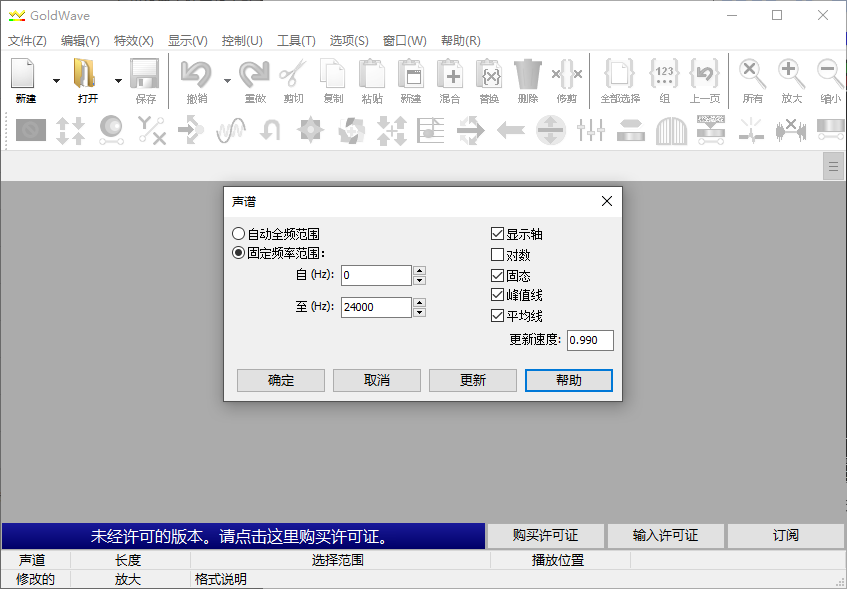Disable the 峰值线 checkbox
Image resolution: width=847 pixels, height=589 pixels.
(497, 295)
